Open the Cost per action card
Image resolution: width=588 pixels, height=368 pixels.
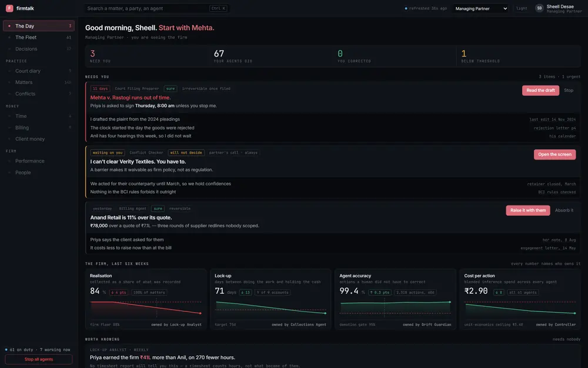tap(520, 299)
